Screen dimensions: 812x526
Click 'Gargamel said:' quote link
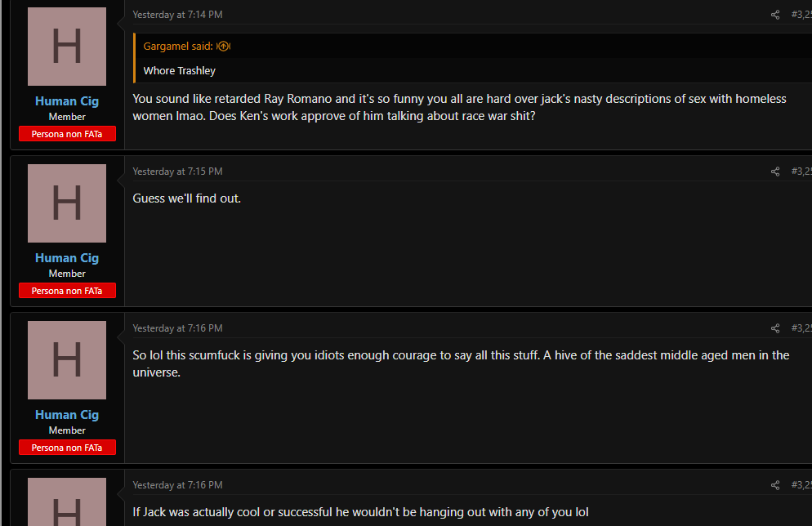[178, 46]
